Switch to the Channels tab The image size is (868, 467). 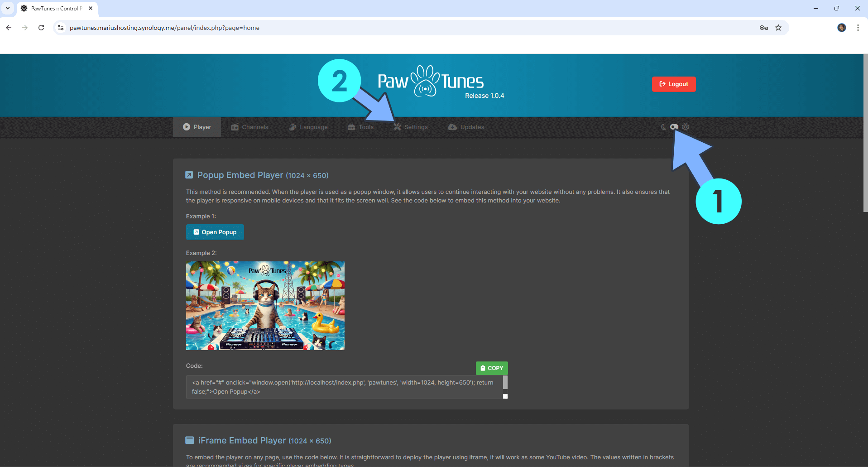(x=249, y=127)
